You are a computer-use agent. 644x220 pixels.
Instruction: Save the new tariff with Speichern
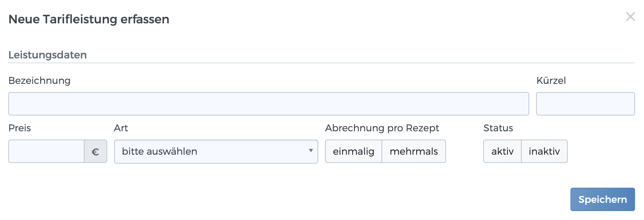[x=602, y=199]
